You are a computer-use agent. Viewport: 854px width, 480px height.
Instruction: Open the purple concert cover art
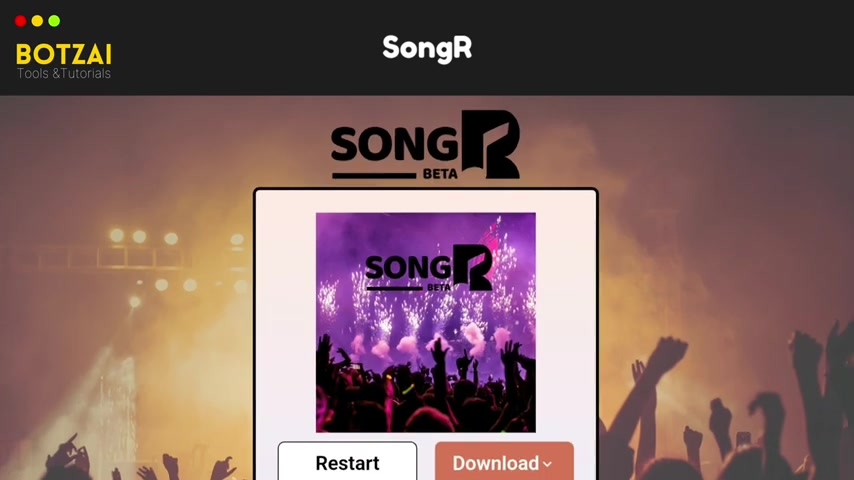click(426, 323)
